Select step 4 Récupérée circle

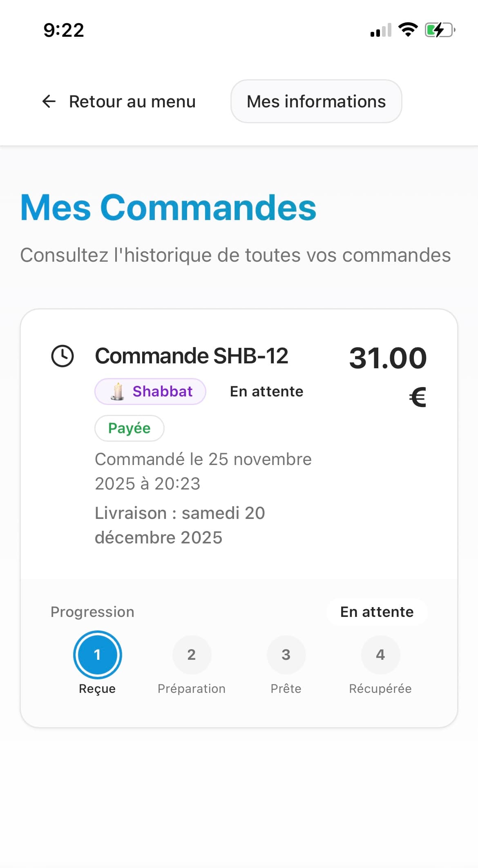(380, 654)
